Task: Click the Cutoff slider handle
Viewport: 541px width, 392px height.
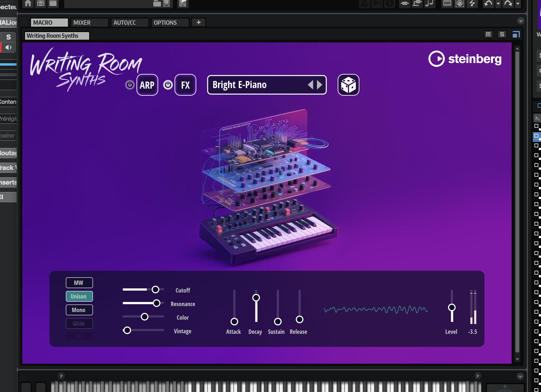Action: tap(156, 290)
